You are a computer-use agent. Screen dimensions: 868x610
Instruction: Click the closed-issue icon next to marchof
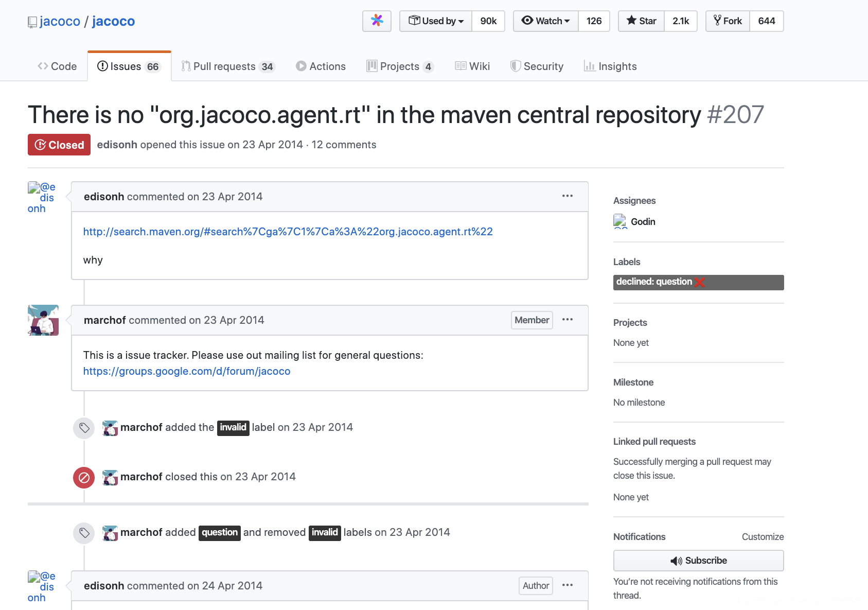click(x=84, y=477)
